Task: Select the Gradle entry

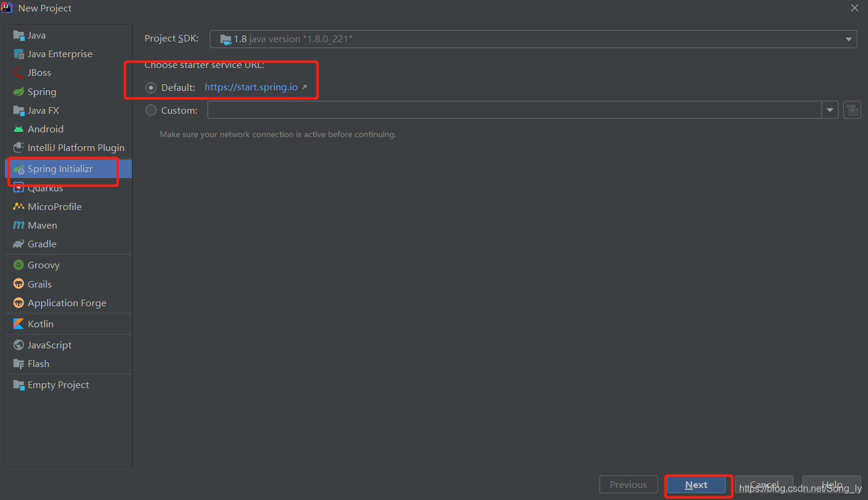Action: pos(42,244)
